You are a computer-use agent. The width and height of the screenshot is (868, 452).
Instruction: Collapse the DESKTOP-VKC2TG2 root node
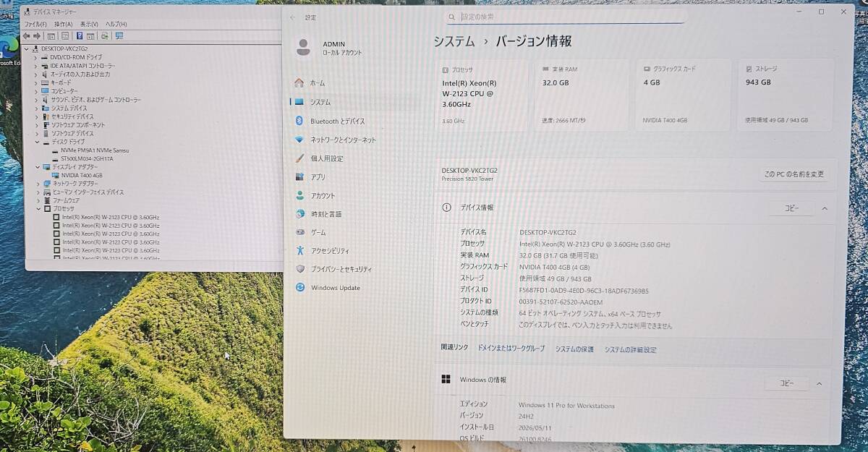[x=27, y=48]
